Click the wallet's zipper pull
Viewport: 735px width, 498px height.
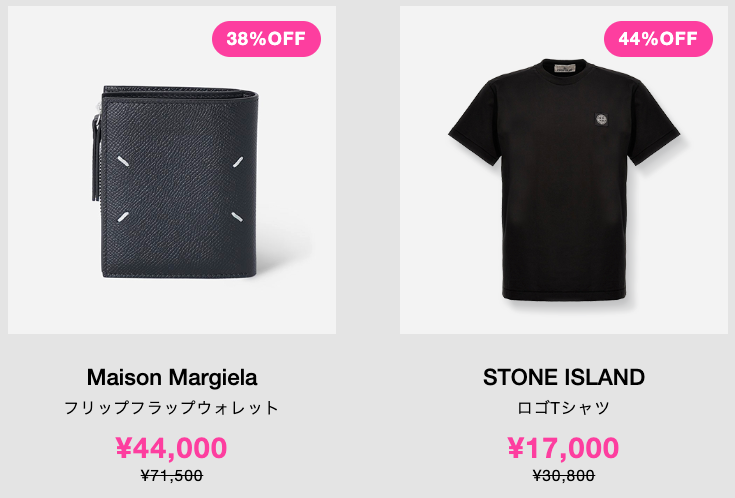[96, 157]
